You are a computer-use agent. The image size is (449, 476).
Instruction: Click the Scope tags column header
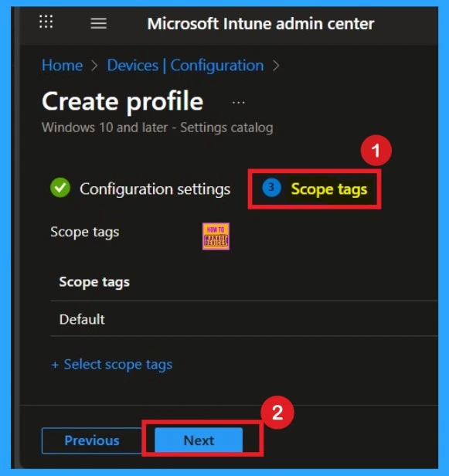(x=94, y=282)
